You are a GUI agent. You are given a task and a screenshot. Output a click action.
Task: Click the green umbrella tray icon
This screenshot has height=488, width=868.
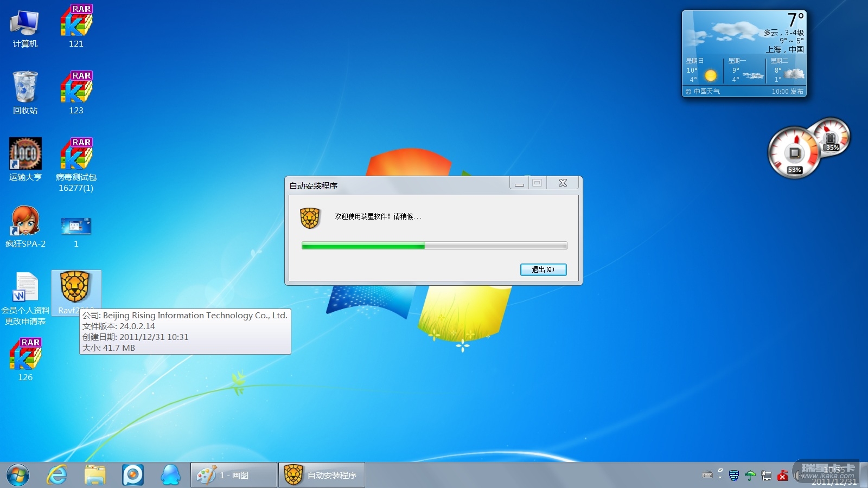click(x=750, y=476)
